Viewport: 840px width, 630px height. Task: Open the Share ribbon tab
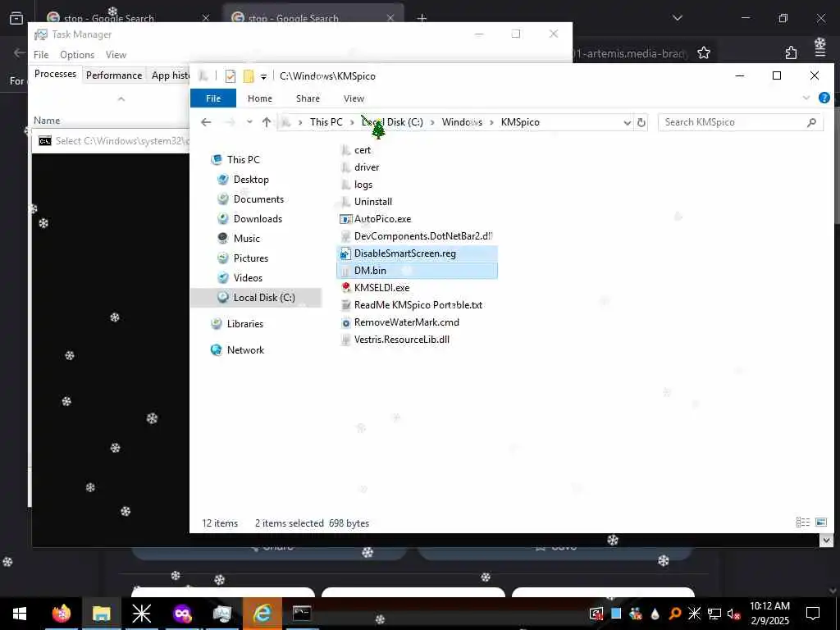308,98
